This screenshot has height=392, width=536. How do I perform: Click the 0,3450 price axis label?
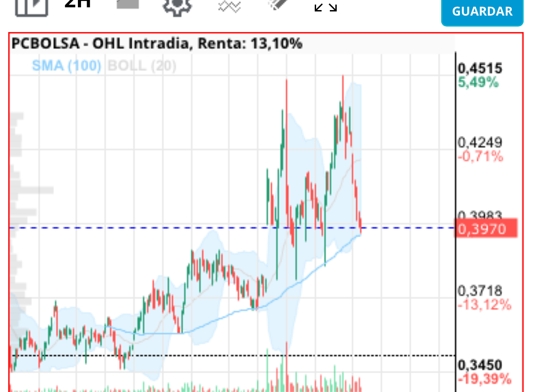480,365
